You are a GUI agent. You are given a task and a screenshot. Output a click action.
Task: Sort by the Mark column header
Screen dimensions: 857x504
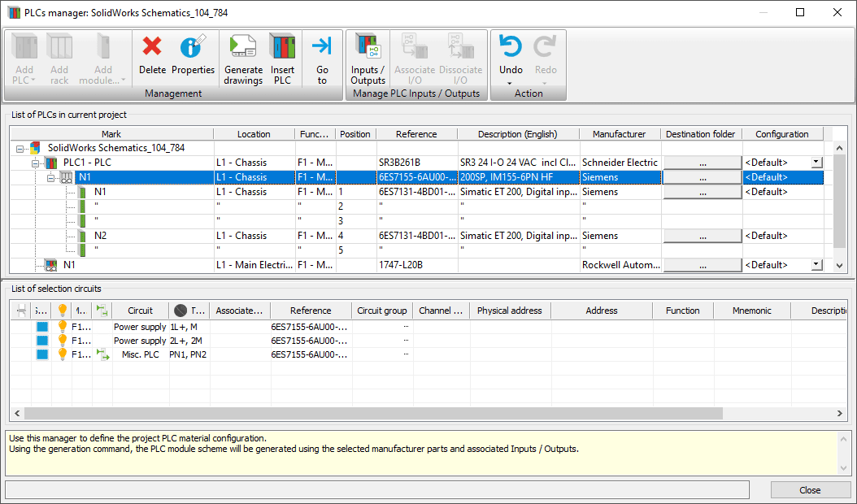click(111, 134)
